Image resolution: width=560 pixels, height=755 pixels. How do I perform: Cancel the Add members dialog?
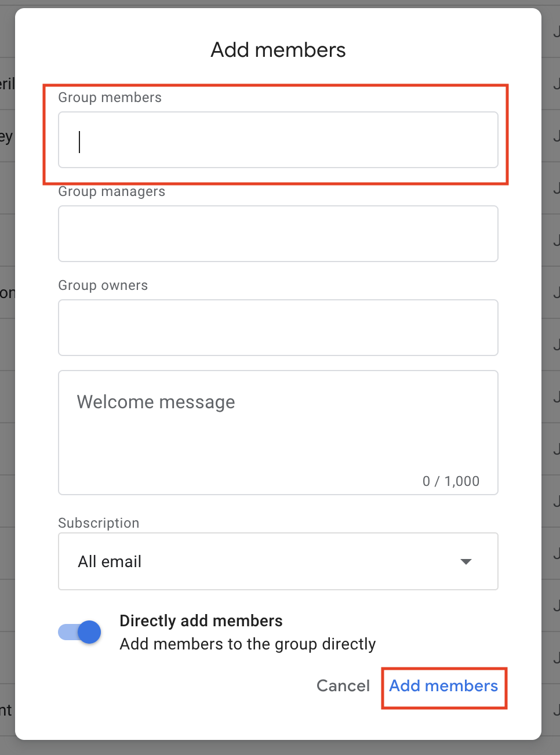[x=343, y=685]
